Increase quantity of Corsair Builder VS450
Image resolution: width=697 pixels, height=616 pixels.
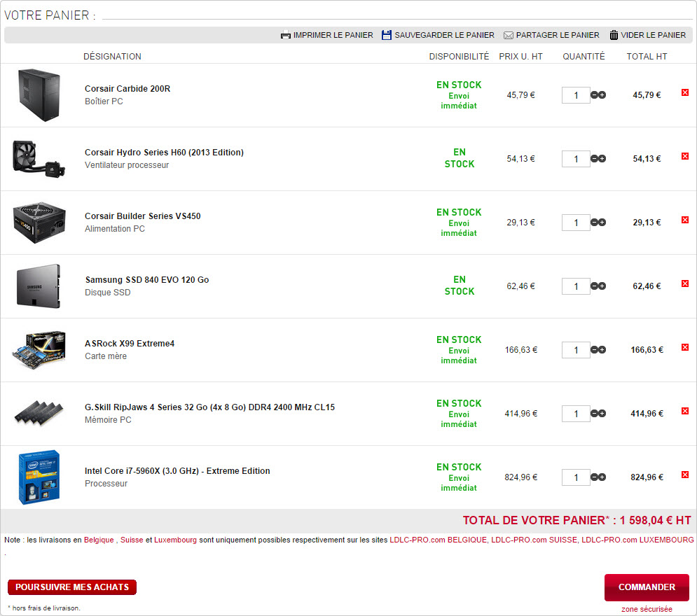pyautogui.click(x=602, y=223)
